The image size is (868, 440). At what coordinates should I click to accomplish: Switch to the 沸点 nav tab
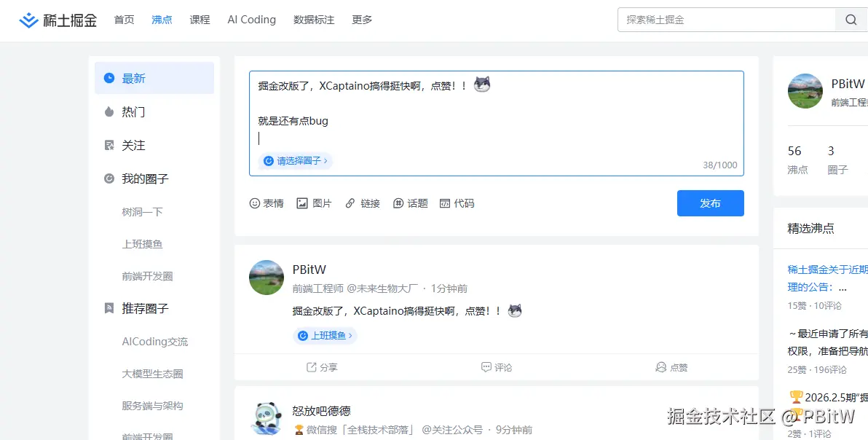click(162, 20)
